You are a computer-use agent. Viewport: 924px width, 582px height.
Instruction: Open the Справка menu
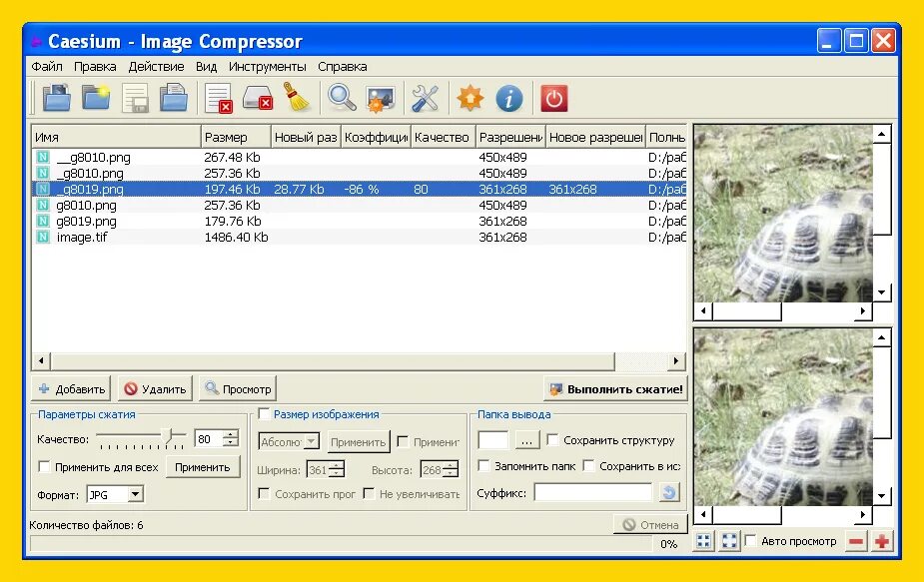tap(343, 67)
